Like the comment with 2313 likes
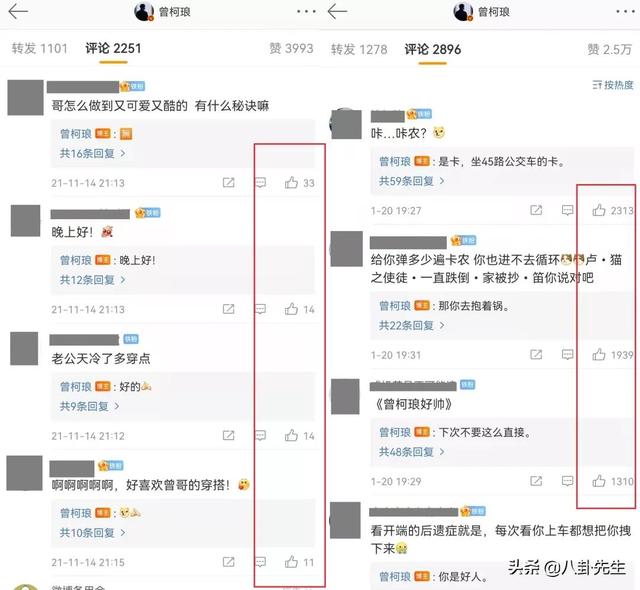The image size is (640, 590). coord(599,210)
